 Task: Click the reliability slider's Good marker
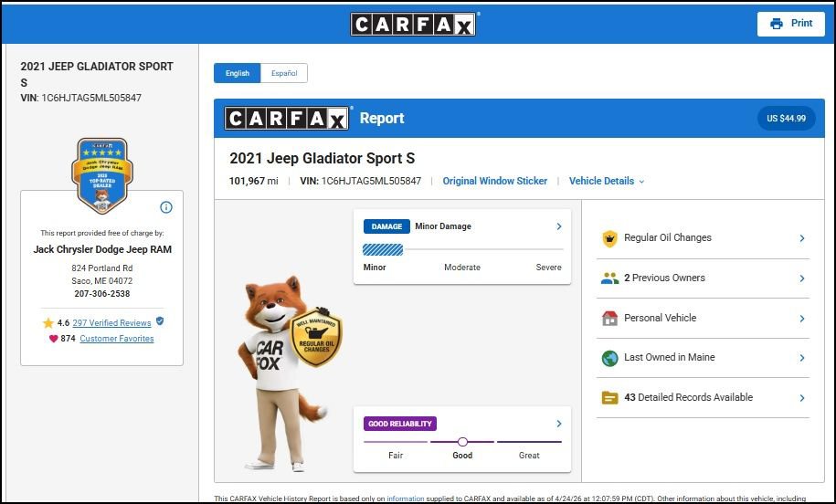click(x=463, y=442)
